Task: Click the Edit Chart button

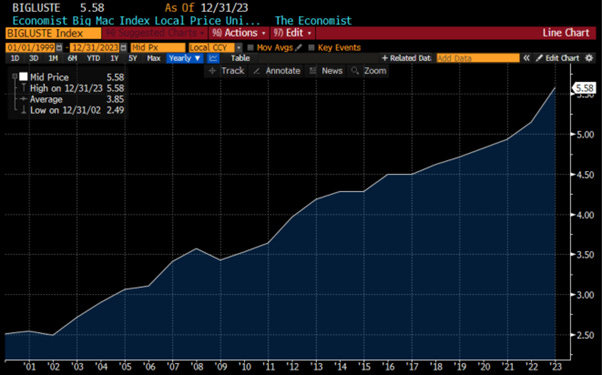Action: pyautogui.click(x=557, y=58)
